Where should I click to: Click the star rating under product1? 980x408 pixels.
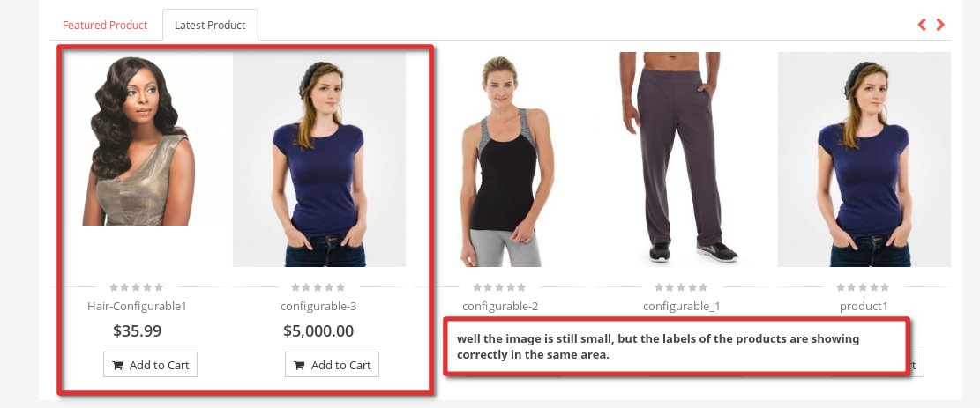[864, 287]
